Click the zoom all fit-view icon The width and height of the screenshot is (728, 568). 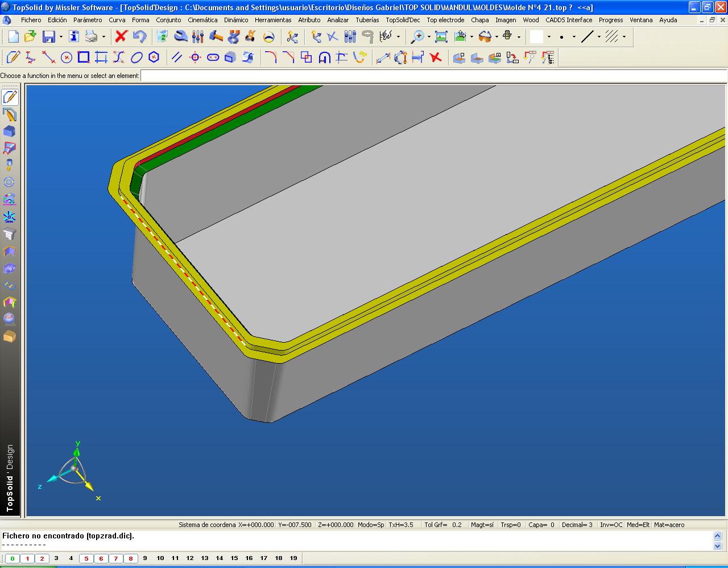[x=441, y=36]
